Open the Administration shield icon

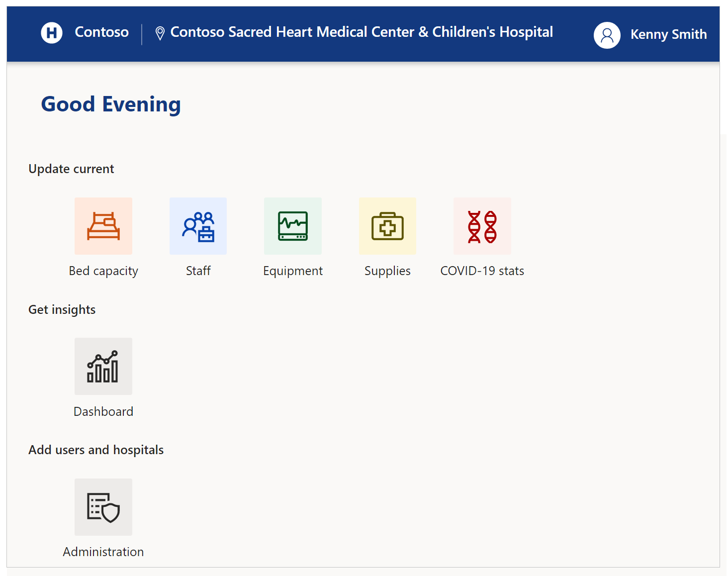(x=103, y=507)
